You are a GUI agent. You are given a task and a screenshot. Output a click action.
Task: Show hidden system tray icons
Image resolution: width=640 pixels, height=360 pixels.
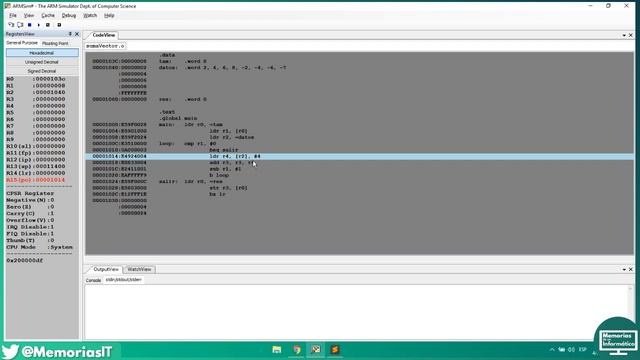552,350
